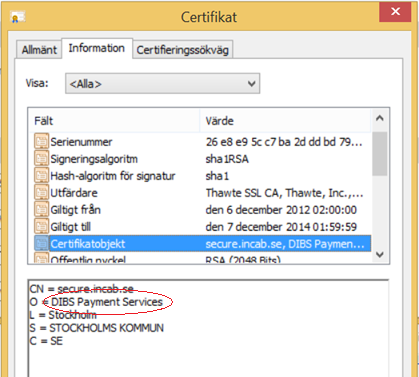Click the Hash-algoritm för signatur icon
The height and width of the screenshot is (377, 419).
click(x=41, y=175)
